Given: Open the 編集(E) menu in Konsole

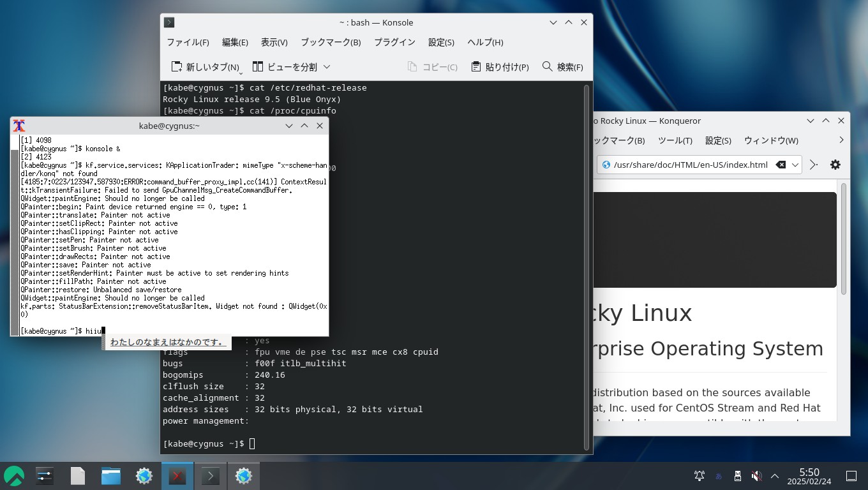Looking at the screenshot, I should (x=235, y=42).
